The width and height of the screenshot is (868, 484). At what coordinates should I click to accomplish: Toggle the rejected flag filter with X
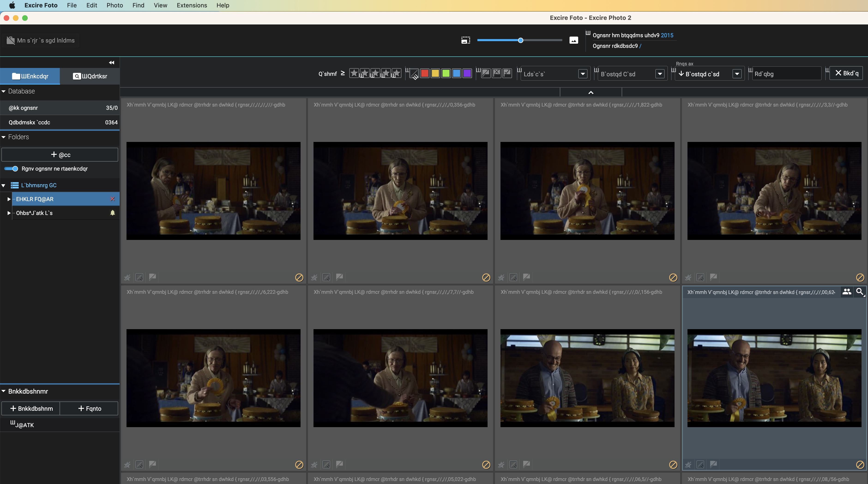pos(496,73)
